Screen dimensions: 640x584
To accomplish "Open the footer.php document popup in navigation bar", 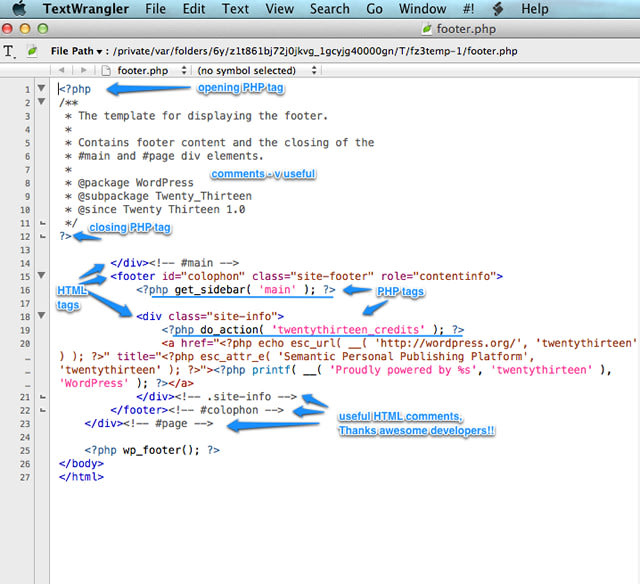I will pyautogui.click(x=140, y=71).
